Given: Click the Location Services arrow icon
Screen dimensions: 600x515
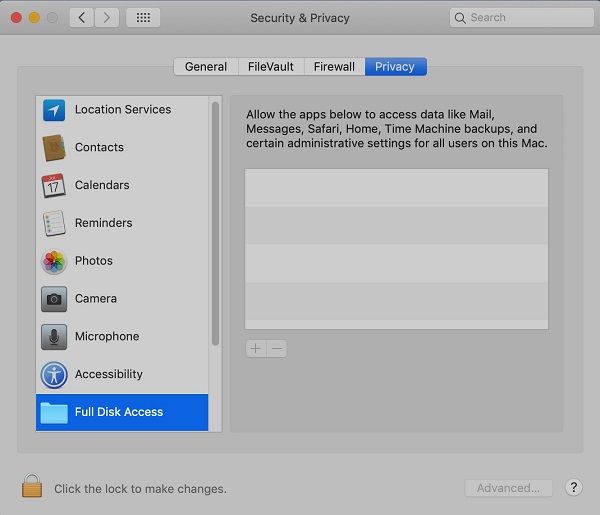Looking at the screenshot, I should [x=53, y=110].
